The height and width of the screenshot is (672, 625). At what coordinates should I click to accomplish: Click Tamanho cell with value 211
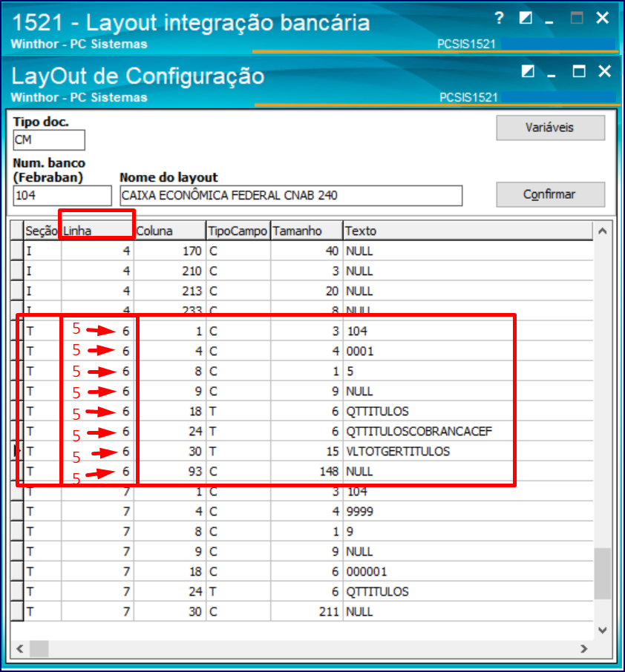point(307,612)
